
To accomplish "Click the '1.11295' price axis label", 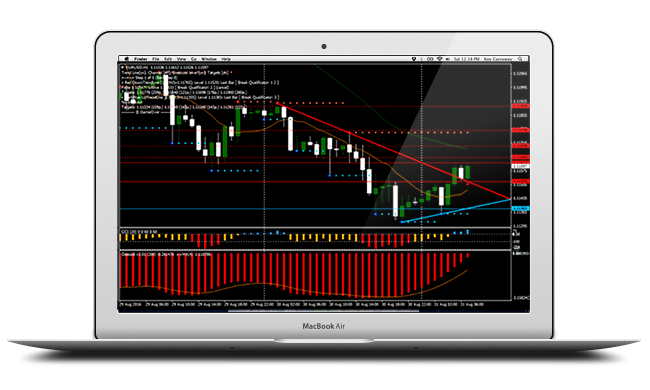I will click(520, 226).
